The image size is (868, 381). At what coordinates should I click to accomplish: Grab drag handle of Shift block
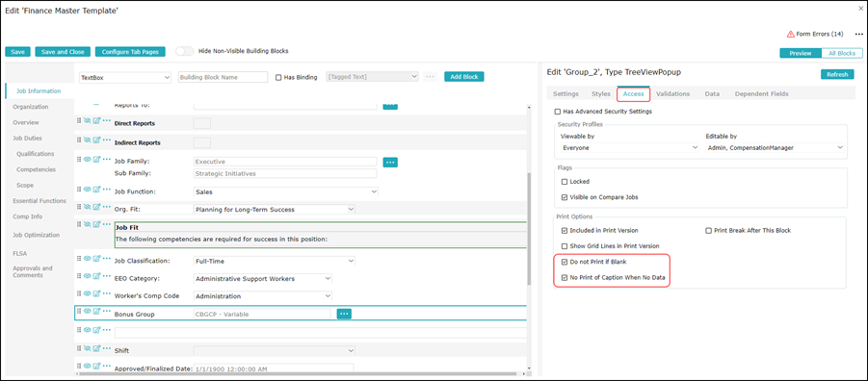point(79,348)
